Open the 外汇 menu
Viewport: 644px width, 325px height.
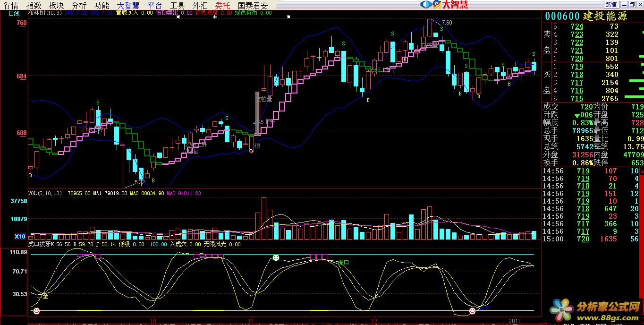200,6
